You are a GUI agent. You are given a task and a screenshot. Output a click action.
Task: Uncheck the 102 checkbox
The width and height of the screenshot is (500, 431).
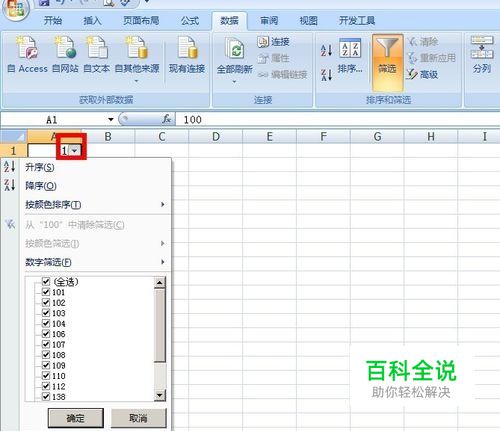(46, 303)
